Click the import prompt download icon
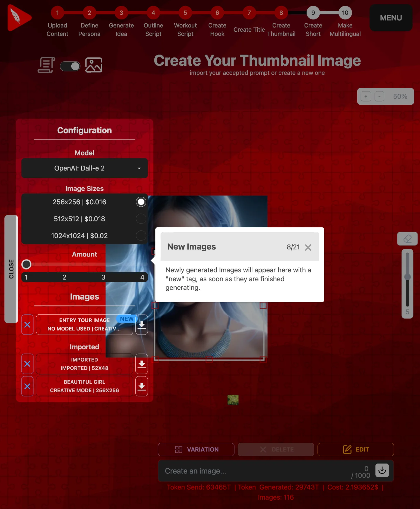The image size is (420, 509). pos(382,470)
